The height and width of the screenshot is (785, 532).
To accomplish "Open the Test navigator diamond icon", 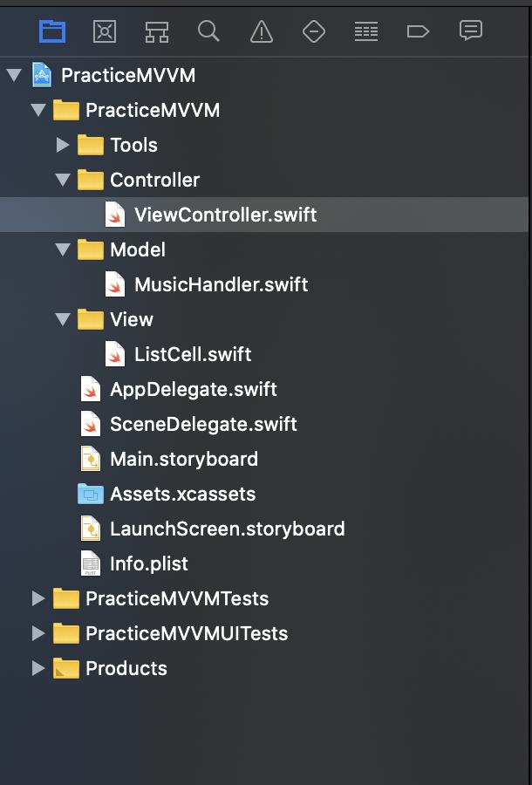I will pos(314,32).
